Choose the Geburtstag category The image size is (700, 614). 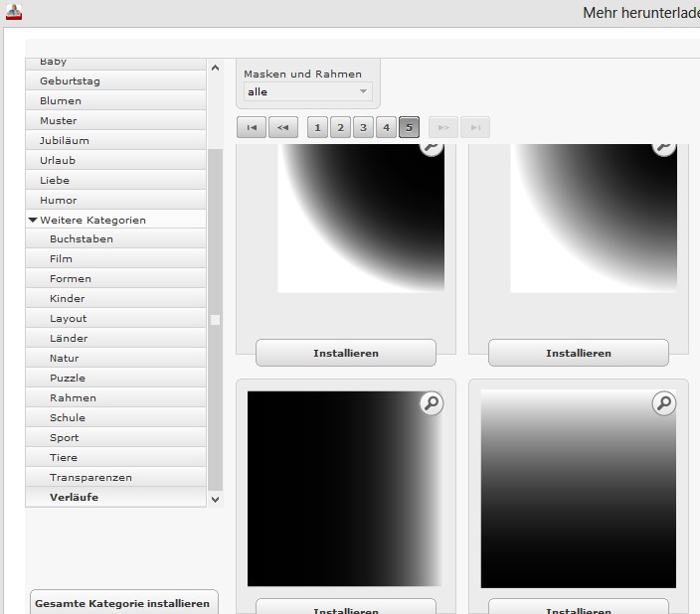coord(70,80)
